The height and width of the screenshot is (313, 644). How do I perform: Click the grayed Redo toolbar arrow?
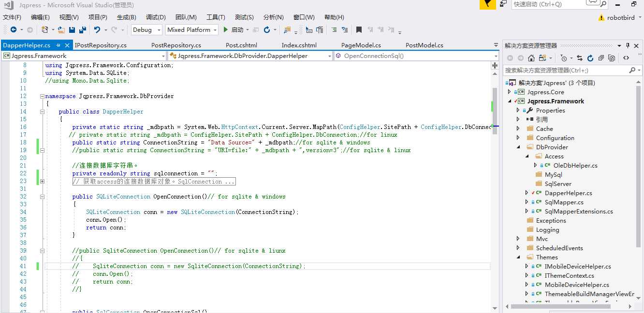click(114, 29)
